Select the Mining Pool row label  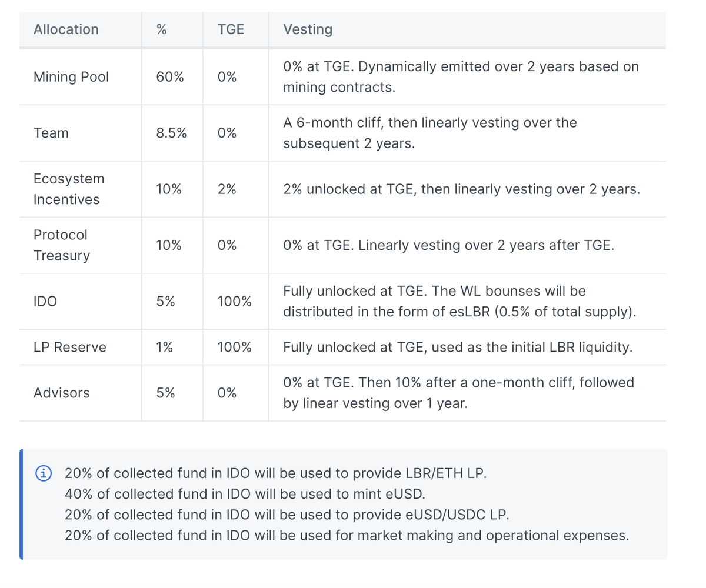[x=71, y=77]
